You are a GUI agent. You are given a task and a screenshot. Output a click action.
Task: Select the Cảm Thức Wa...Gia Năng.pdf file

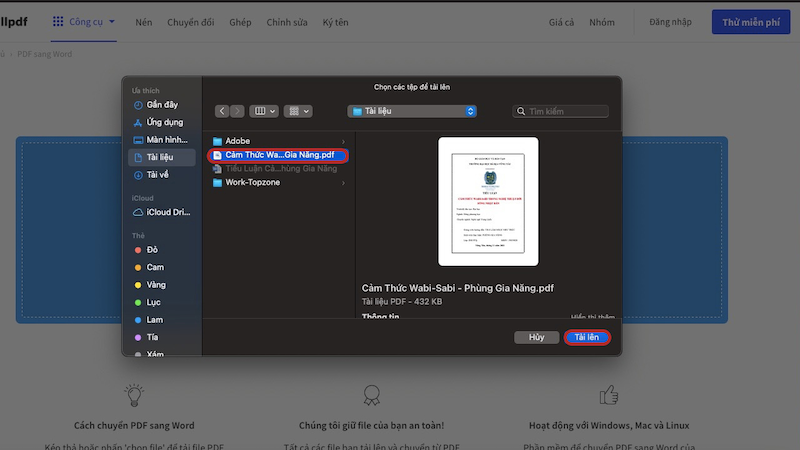279,155
